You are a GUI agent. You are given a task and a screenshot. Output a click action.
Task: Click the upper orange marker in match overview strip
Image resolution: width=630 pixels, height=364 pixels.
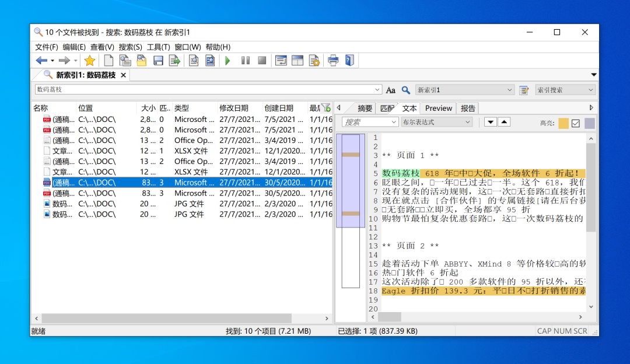coord(351,155)
